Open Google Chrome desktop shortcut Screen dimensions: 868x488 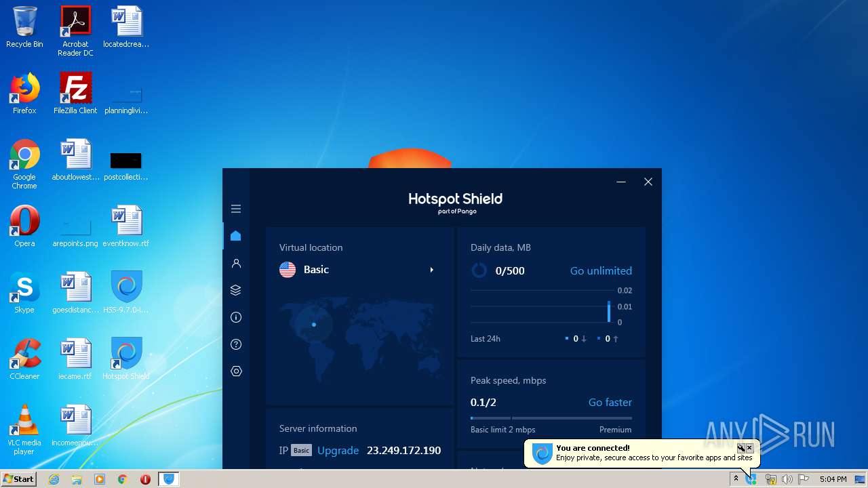coord(24,164)
